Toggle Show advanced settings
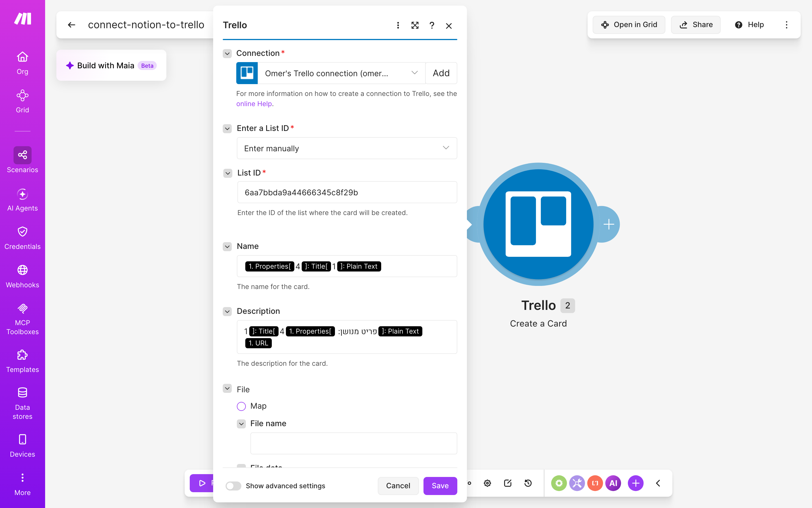The height and width of the screenshot is (508, 812). point(233,486)
